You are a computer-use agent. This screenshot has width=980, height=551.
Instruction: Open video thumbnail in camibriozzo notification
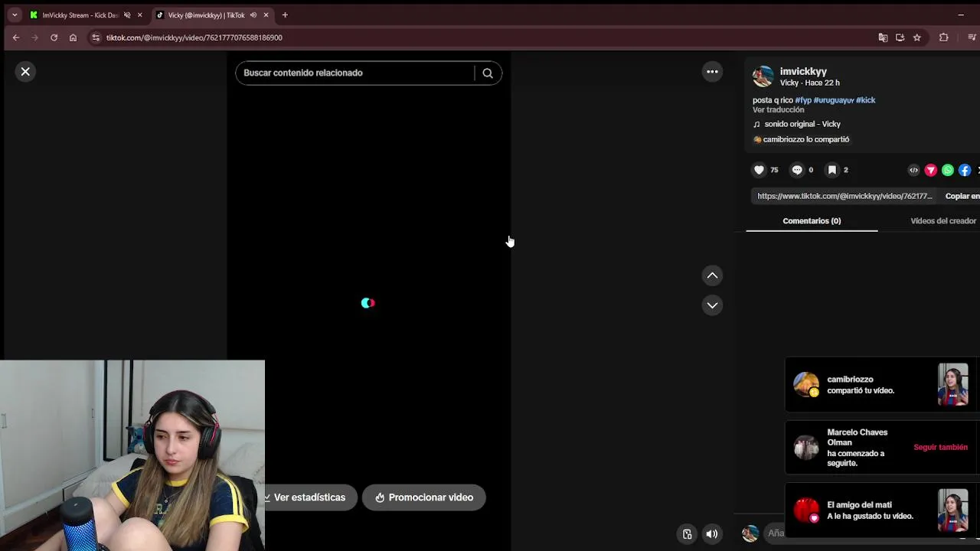(953, 384)
